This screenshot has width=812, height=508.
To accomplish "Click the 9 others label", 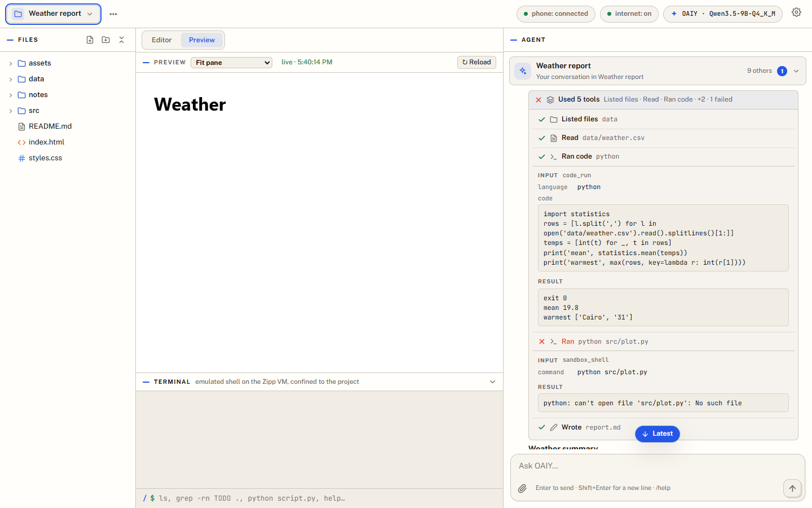I will tap(760, 71).
